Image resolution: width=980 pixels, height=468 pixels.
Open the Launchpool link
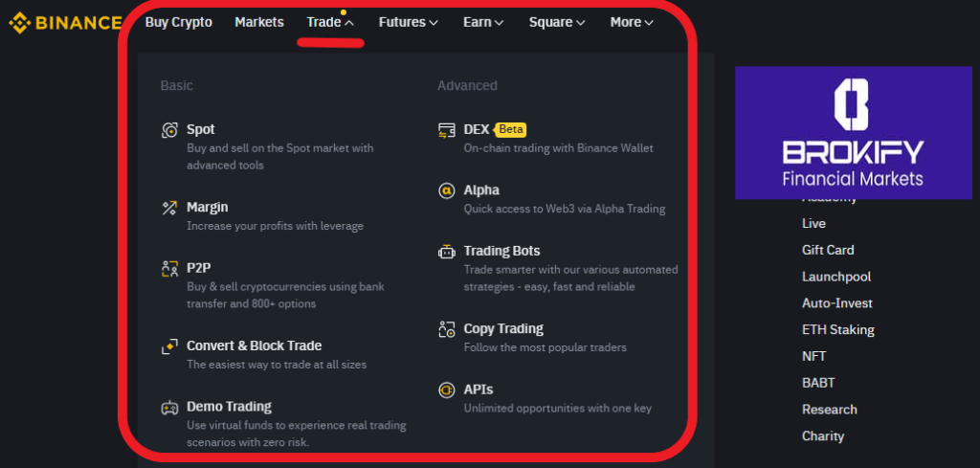tap(836, 277)
